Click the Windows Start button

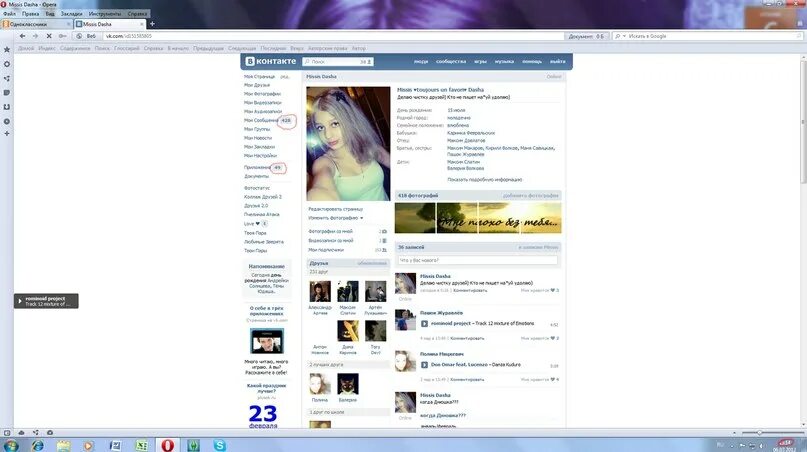pos(11,445)
